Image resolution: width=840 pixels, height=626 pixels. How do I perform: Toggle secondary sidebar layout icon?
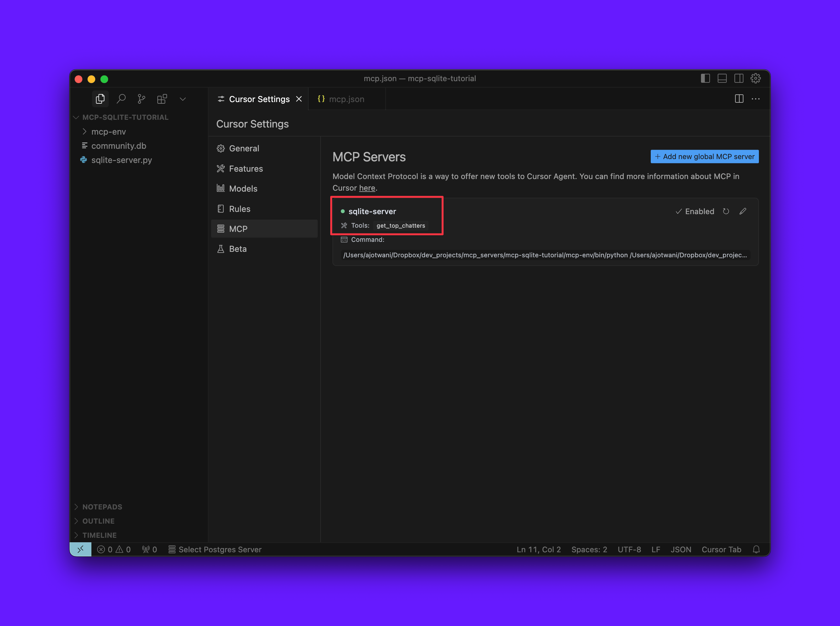coord(739,79)
